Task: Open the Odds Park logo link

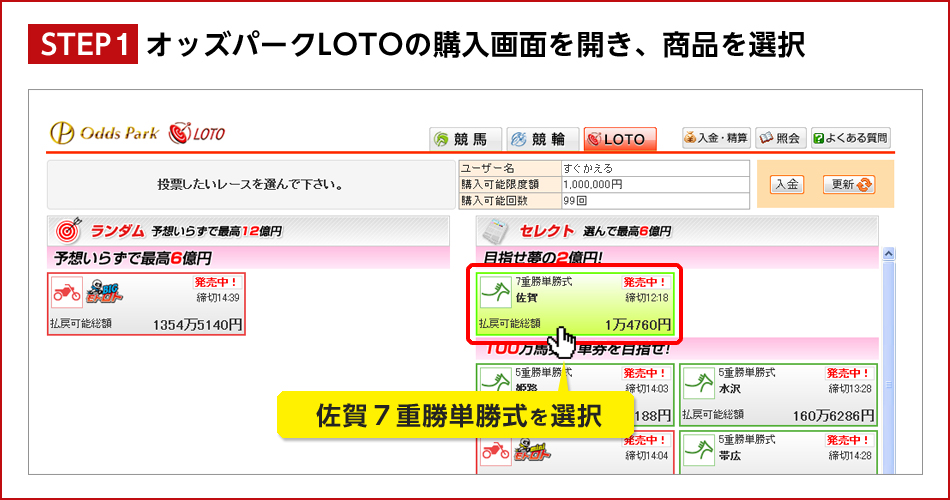Action: [104, 133]
